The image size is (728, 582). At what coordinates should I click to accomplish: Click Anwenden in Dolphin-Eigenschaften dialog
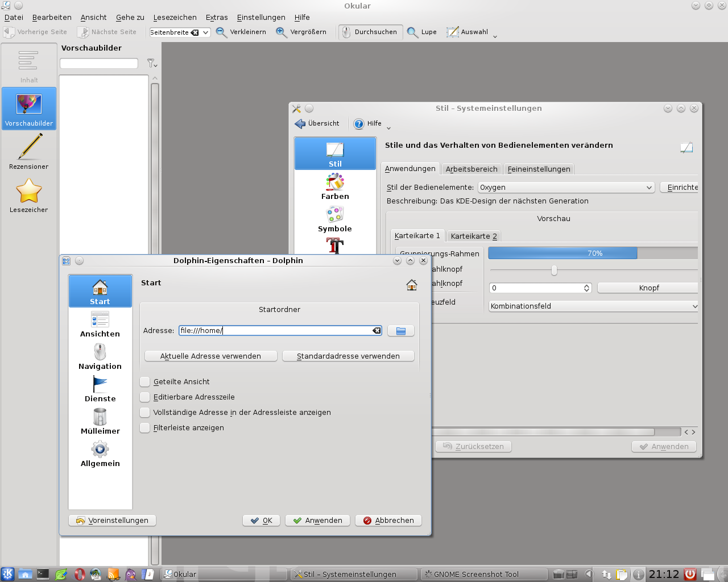pyautogui.click(x=317, y=521)
